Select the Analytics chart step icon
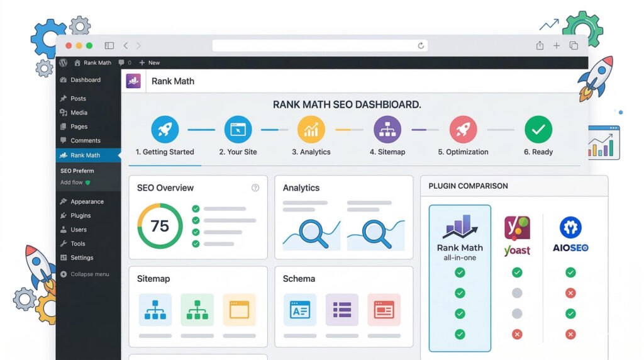The image size is (644, 360). [x=311, y=130]
